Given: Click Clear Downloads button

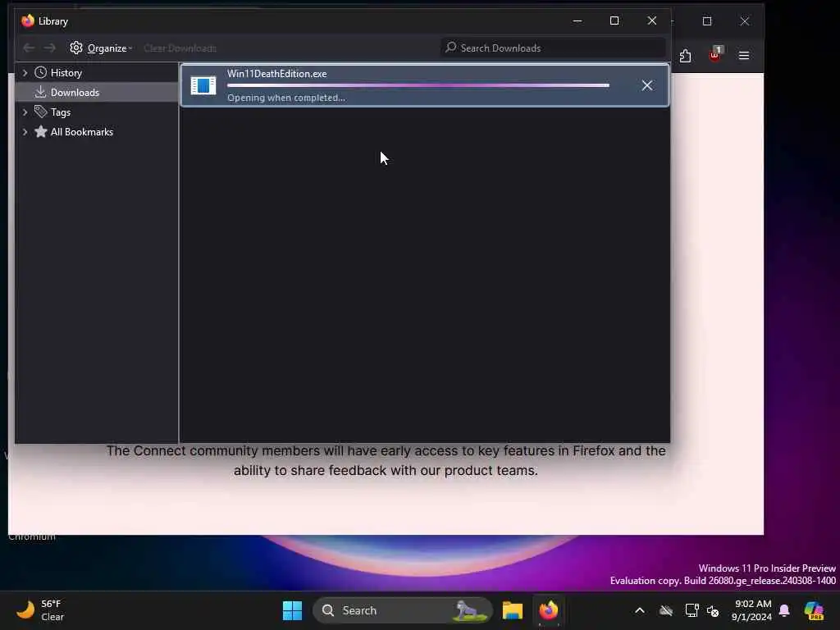Looking at the screenshot, I should [x=180, y=48].
